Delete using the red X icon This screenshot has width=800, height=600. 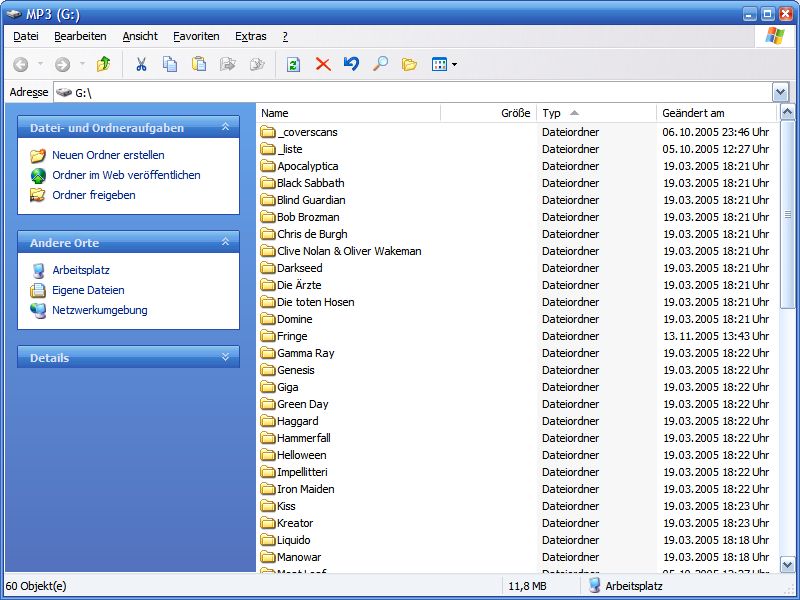(x=323, y=64)
